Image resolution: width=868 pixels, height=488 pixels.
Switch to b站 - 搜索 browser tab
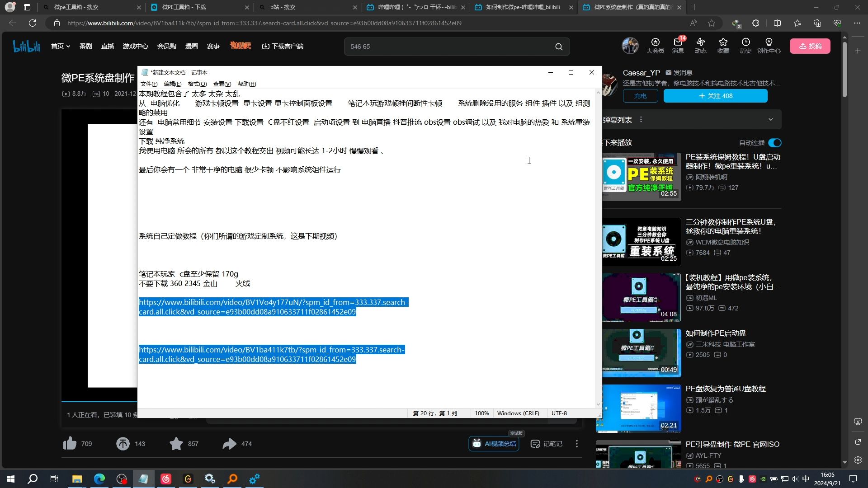tap(307, 7)
